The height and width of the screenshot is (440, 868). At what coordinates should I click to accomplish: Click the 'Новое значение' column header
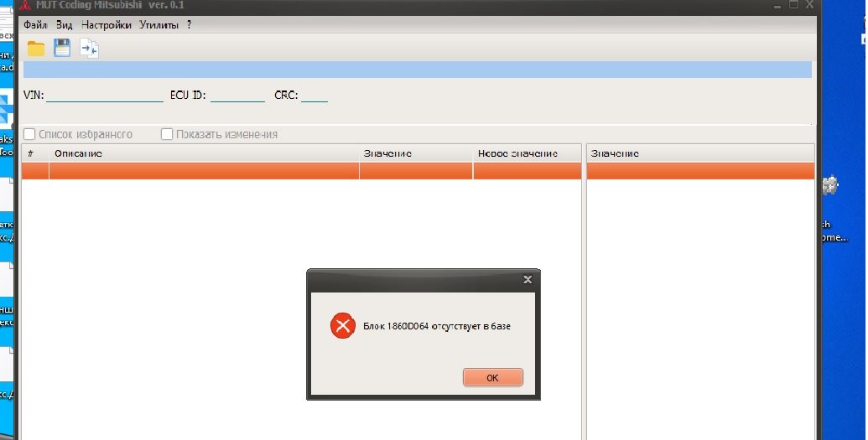point(517,153)
